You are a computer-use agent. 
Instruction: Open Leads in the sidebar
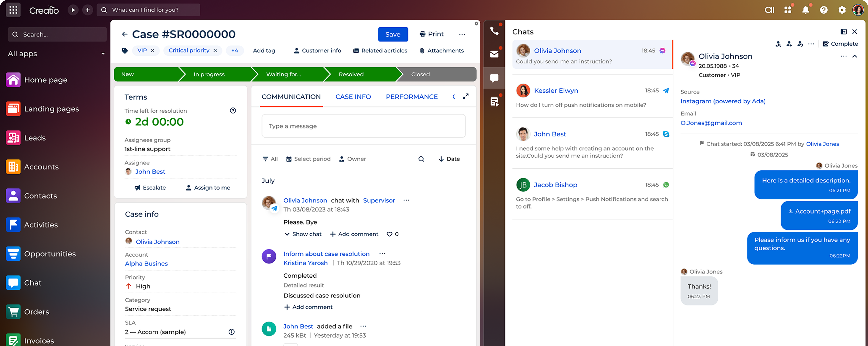26,138
